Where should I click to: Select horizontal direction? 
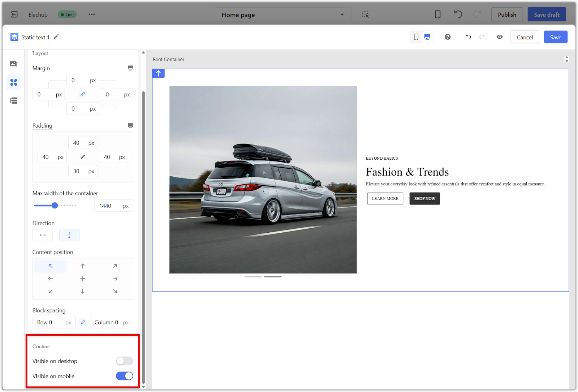point(43,235)
